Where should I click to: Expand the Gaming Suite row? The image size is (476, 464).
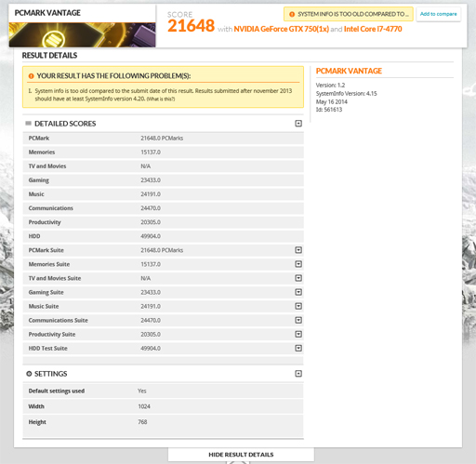(x=298, y=292)
